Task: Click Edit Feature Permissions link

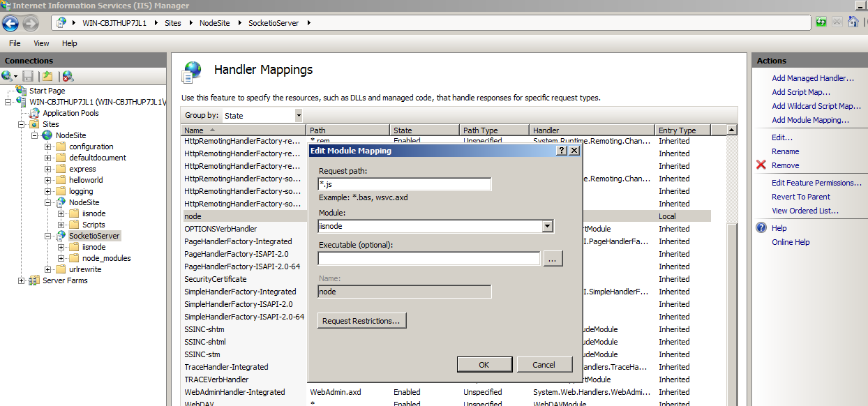Action: (x=816, y=183)
